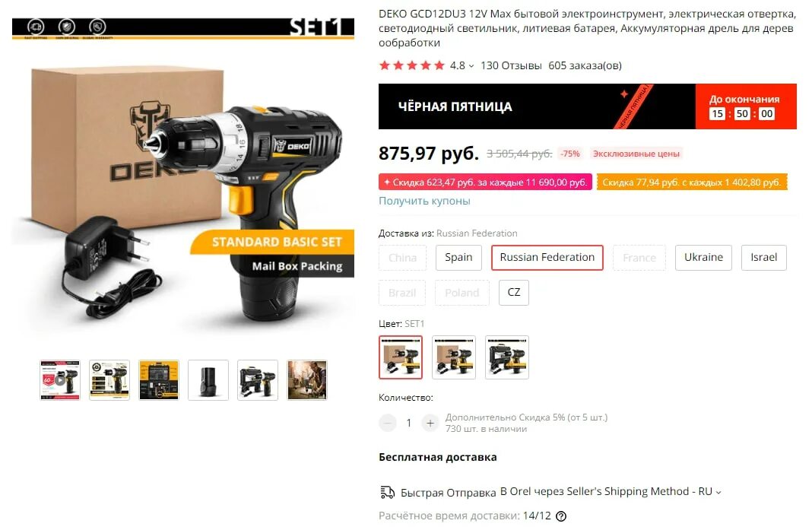View the battery pack thumbnail image

click(208, 380)
